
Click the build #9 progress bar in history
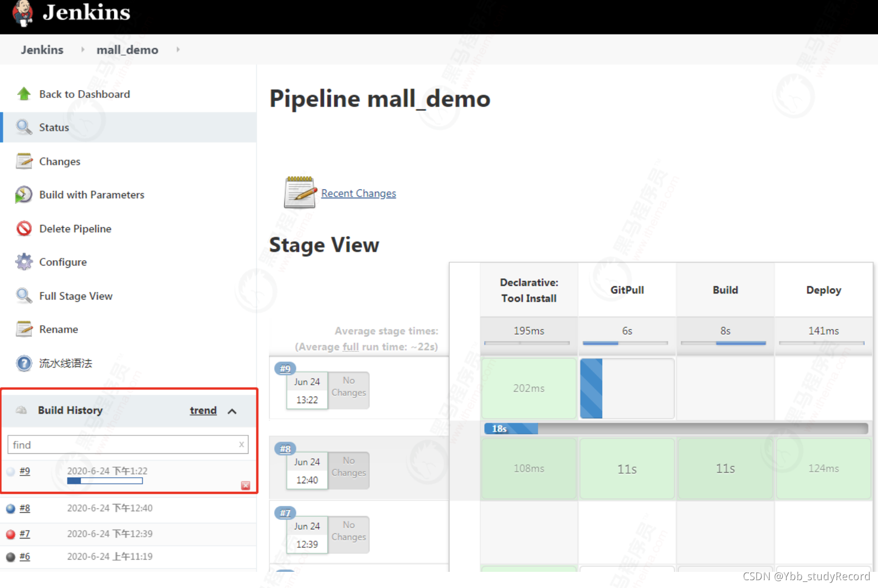point(105,481)
